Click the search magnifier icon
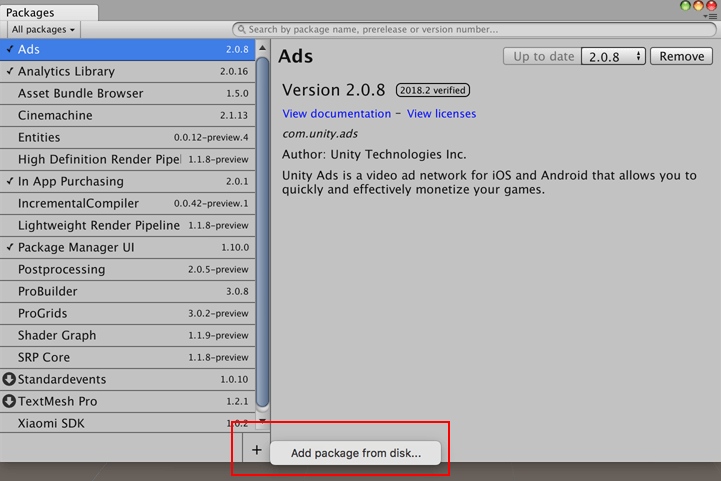Image resolution: width=721 pixels, height=481 pixels. click(241, 29)
